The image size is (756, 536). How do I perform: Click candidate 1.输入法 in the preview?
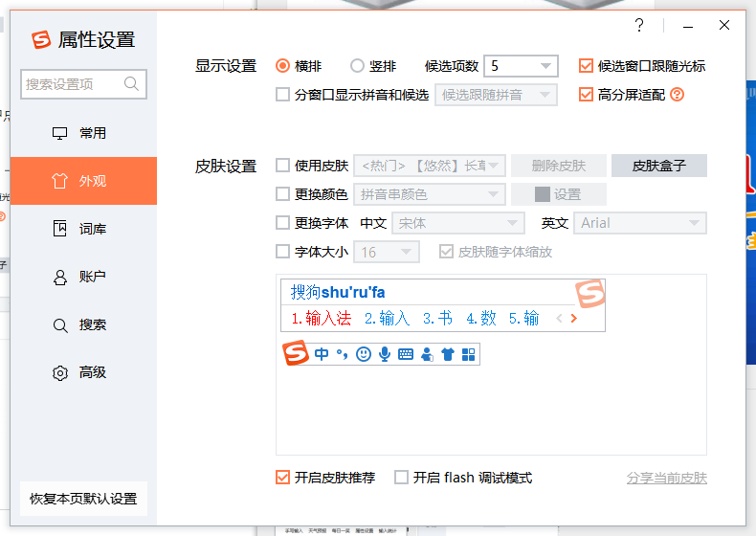pyautogui.click(x=322, y=319)
